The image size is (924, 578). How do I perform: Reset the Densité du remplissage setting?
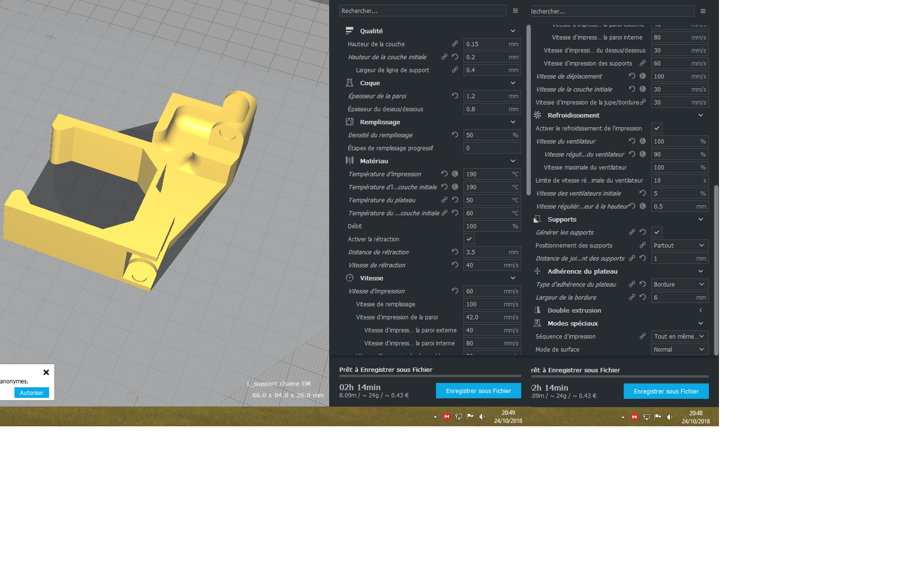(x=455, y=135)
